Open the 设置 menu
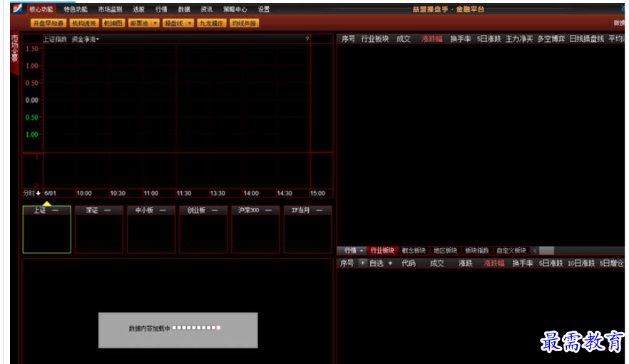The image size is (629, 364). [264, 9]
